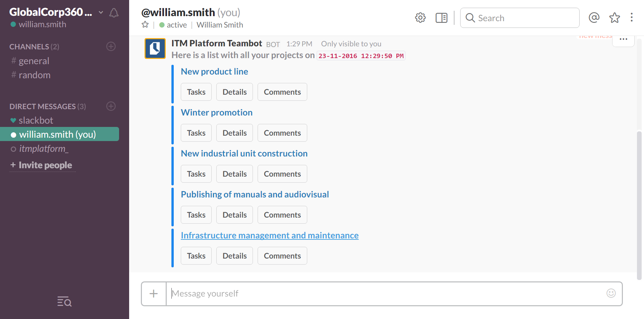Star the william.smith conversation header
The image size is (644, 319).
coord(145,25)
